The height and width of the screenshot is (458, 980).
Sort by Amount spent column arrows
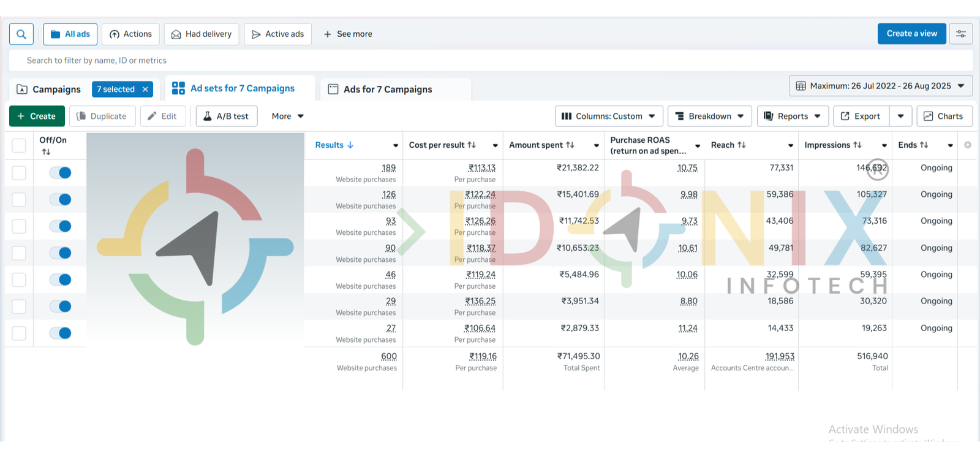click(570, 145)
